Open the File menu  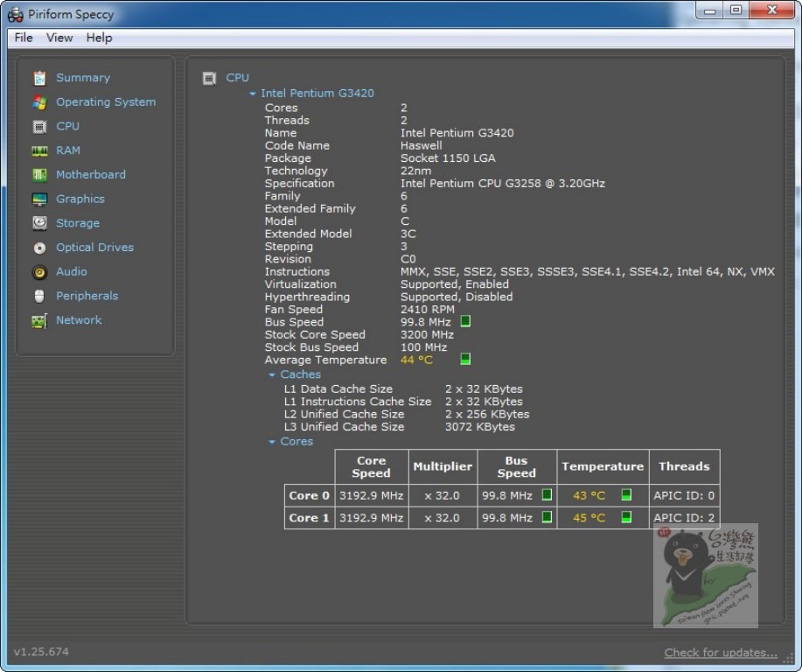click(x=24, y=38)
